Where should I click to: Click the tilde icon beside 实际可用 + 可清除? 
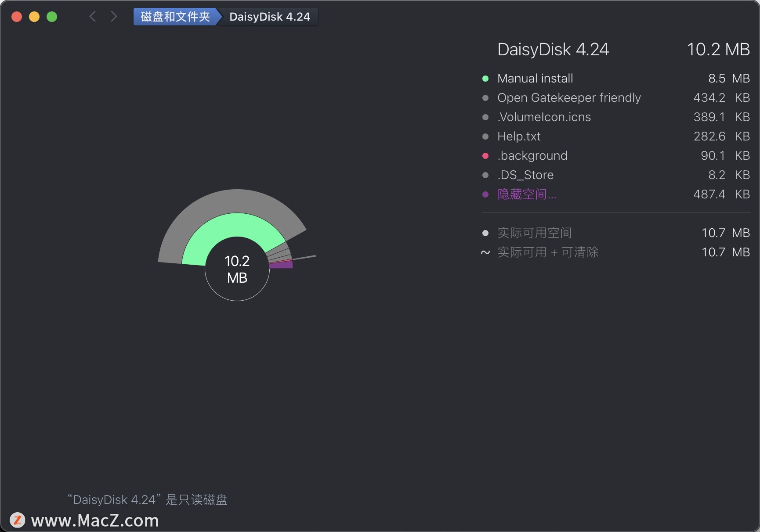[x=485, y=252]
